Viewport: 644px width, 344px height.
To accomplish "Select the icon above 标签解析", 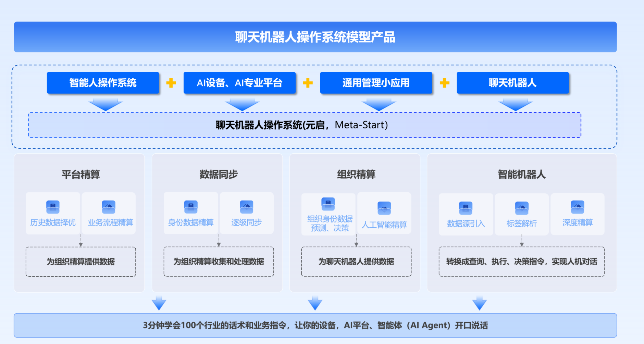I will 522,208.
